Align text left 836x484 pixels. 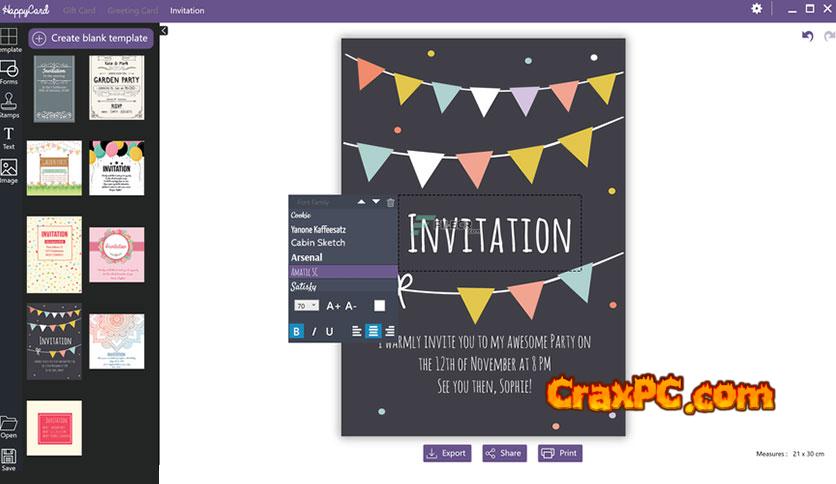point(357,331)
